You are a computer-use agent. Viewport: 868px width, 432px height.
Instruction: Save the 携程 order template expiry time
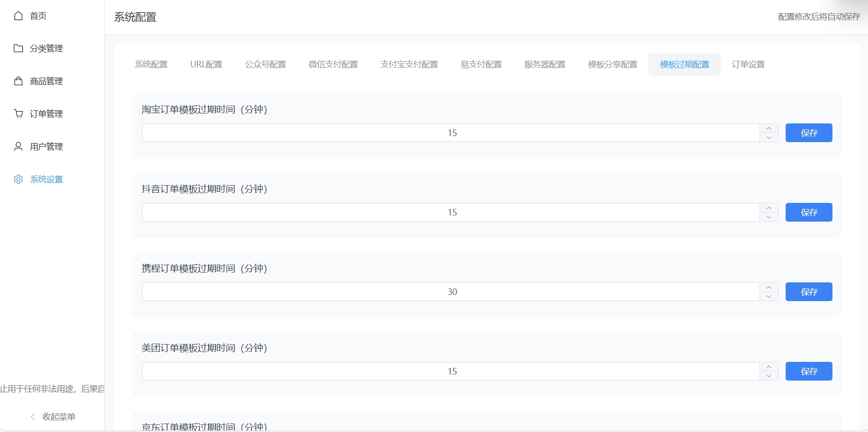point(809,292)
